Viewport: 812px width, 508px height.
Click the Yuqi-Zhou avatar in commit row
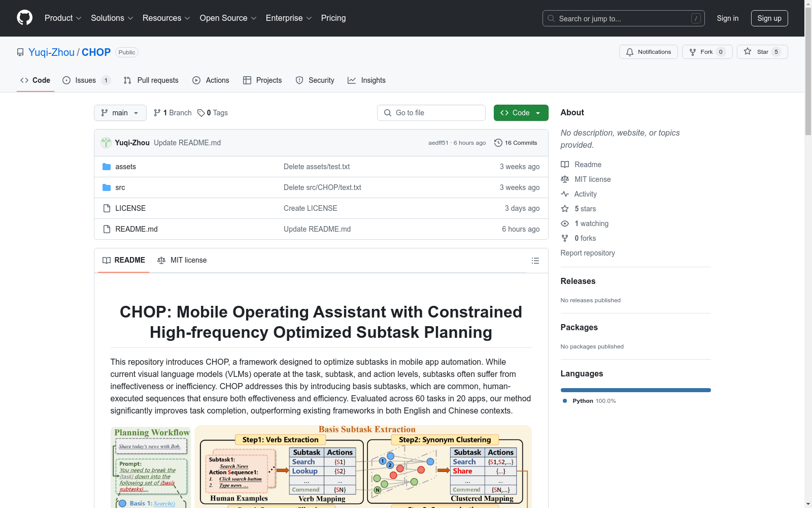click(106, 143)
